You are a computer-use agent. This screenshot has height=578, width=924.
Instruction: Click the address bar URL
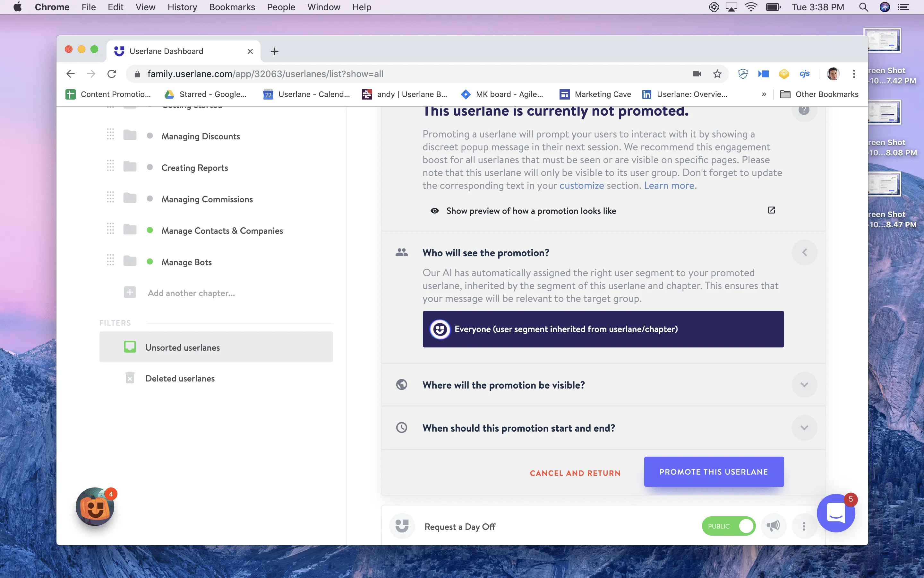265,74
